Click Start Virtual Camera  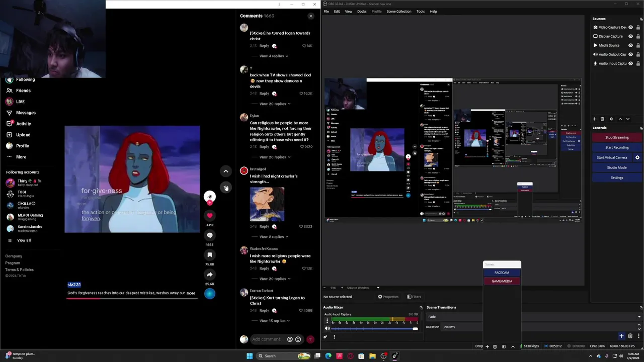(x=612, y=157)
